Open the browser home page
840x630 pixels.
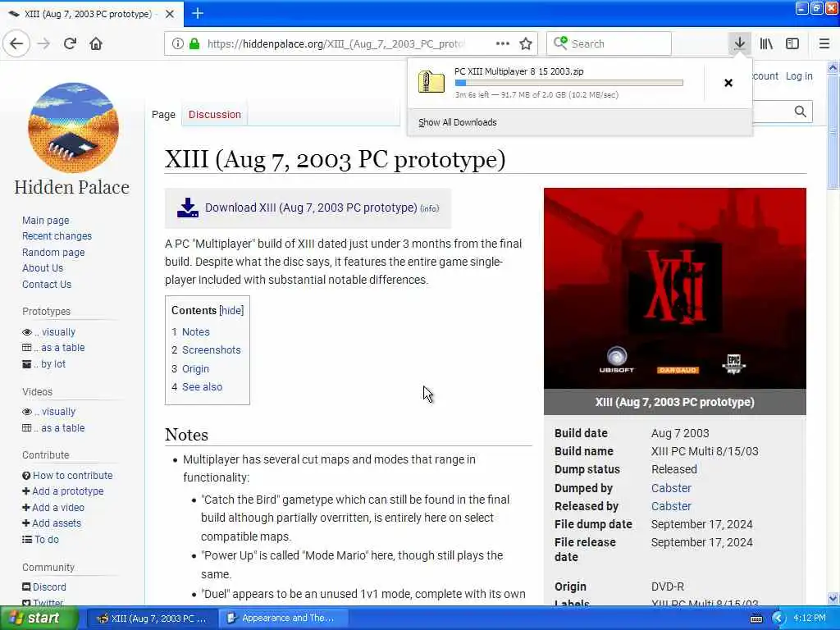click(x=96, y=43)
